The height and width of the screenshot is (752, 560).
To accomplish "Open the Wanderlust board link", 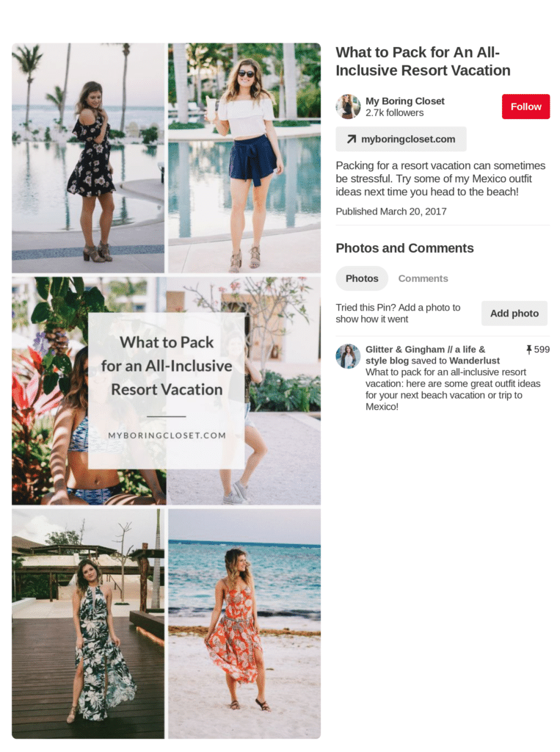I will [x=474, y=361].
